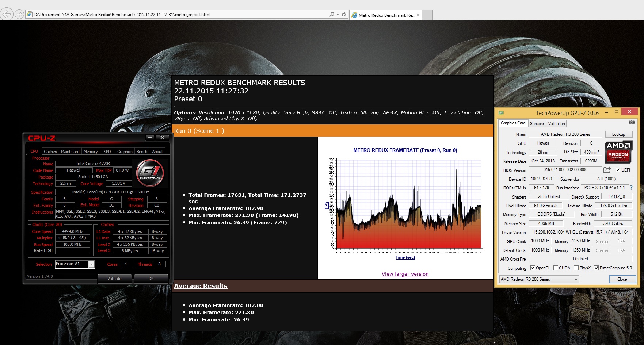Select the Graphics Card tab in GPU-Z
The width and height of the screenshot is (644, 345).
click(x=513, y=123)
